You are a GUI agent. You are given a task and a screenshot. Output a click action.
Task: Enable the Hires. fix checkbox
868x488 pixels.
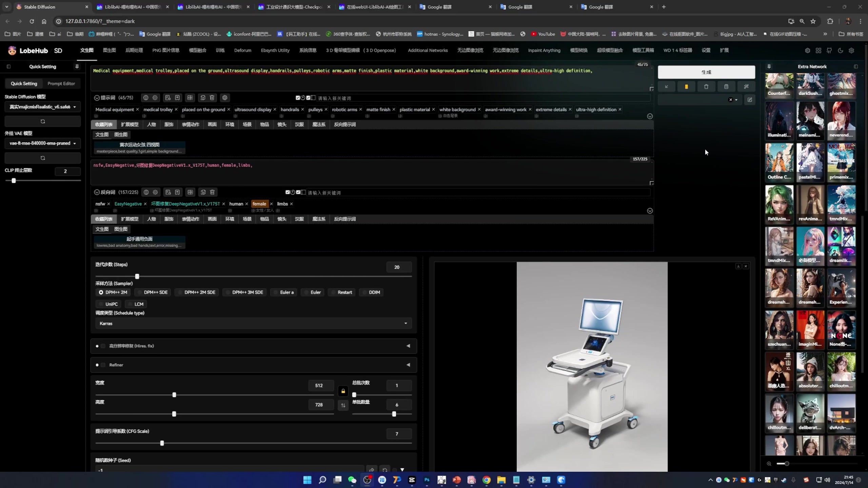coord(103,346)
